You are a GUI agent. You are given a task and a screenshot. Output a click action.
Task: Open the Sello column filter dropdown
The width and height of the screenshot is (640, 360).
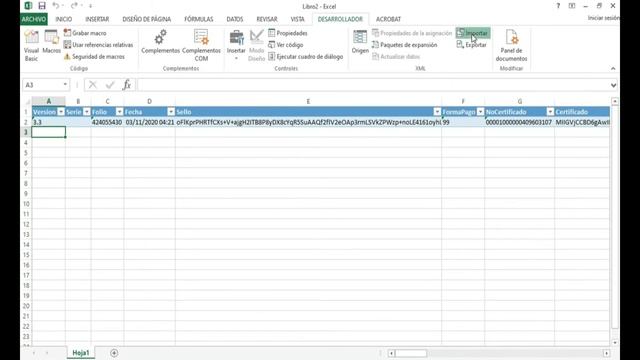point(437,112)
